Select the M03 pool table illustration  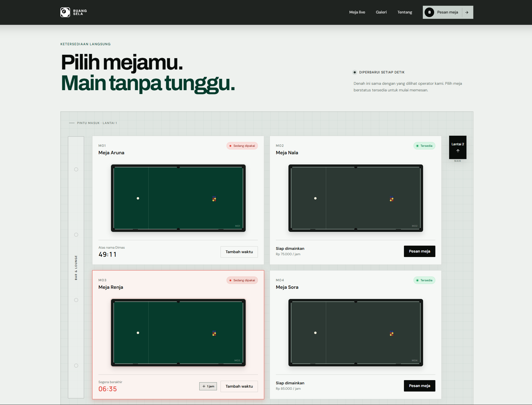point(178,333)
